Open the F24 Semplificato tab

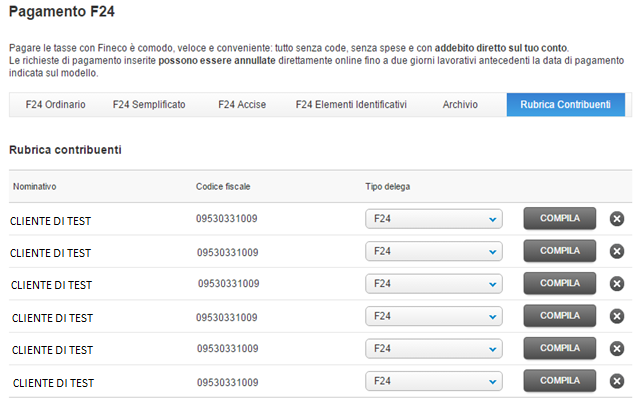(149, 105)
